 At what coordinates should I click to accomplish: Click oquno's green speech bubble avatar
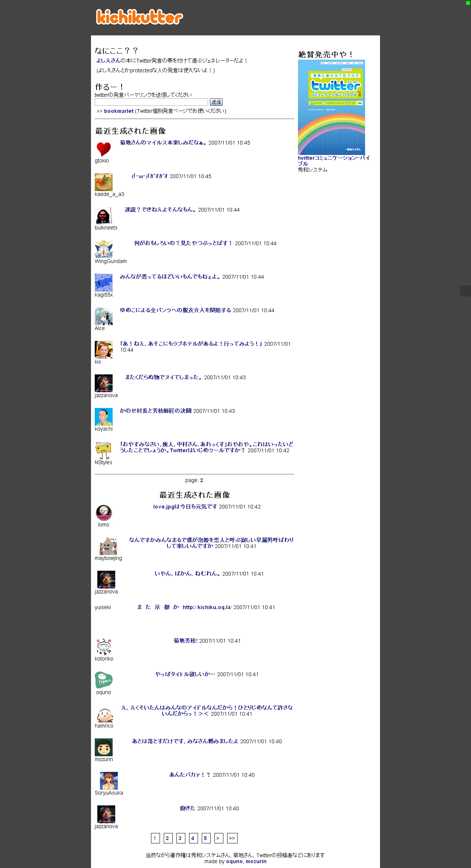[103, 680]
